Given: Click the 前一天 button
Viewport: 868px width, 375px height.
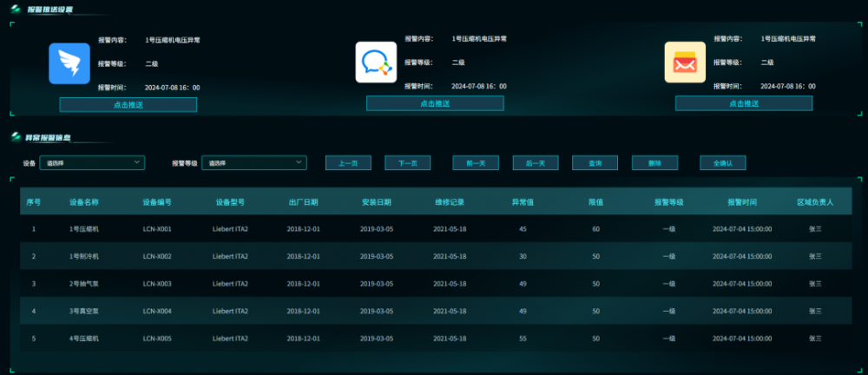Looking at the screenshot, I should pyautogui.click(x=476, y=163).
